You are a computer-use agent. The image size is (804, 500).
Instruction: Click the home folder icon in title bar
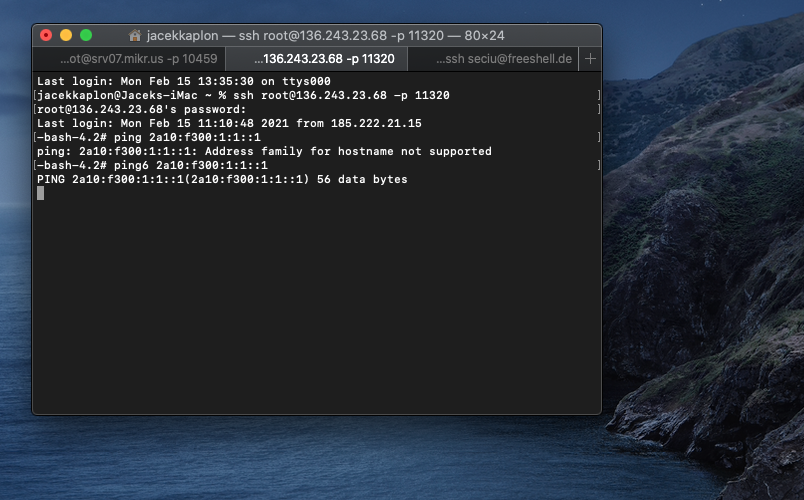point(135,35)
